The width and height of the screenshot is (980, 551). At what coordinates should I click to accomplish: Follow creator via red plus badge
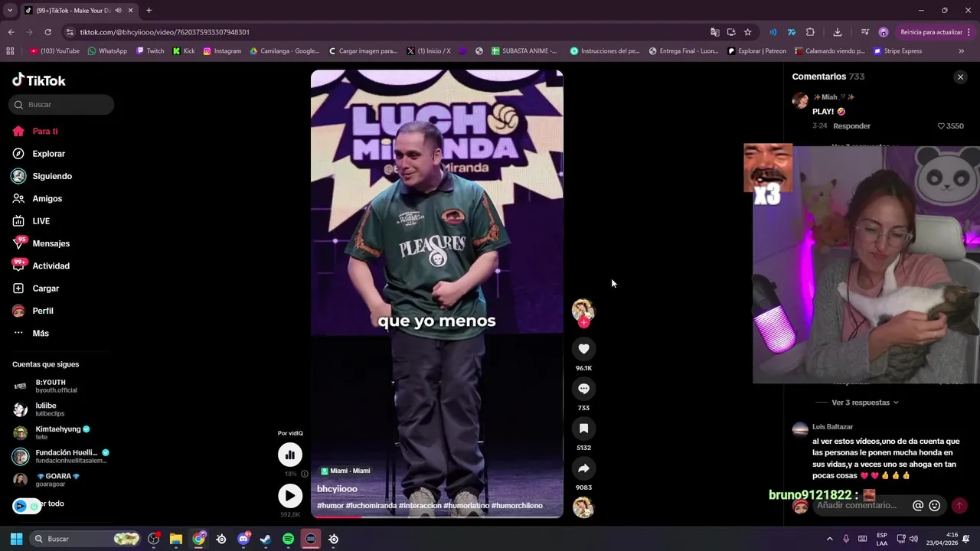583,322
